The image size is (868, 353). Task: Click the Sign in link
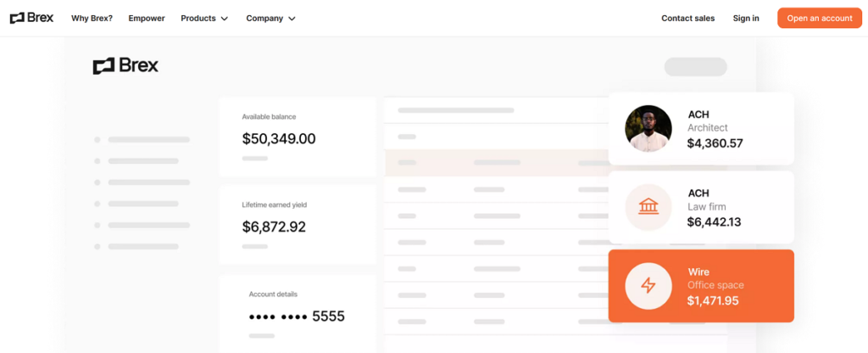pos(746,18)
